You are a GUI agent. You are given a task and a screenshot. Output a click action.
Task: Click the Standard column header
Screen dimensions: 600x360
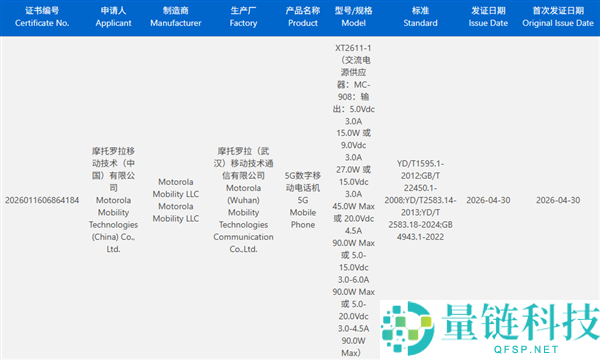click(420, 17)
